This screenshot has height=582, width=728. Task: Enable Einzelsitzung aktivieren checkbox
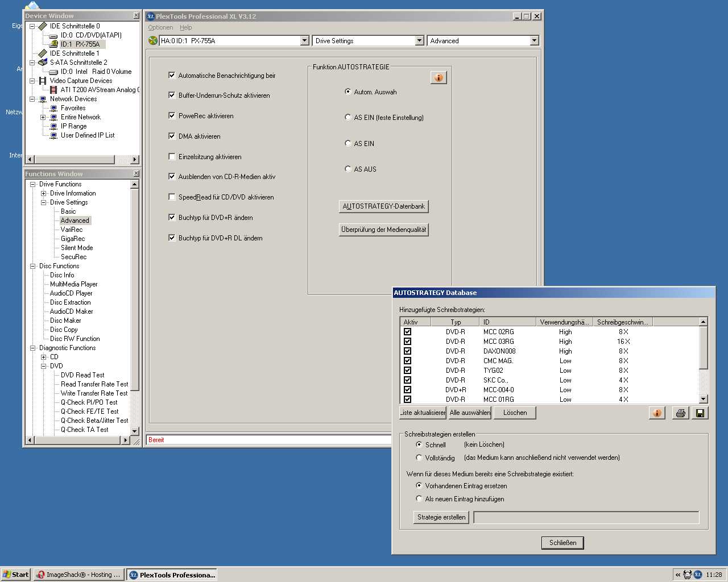point(172,157)
